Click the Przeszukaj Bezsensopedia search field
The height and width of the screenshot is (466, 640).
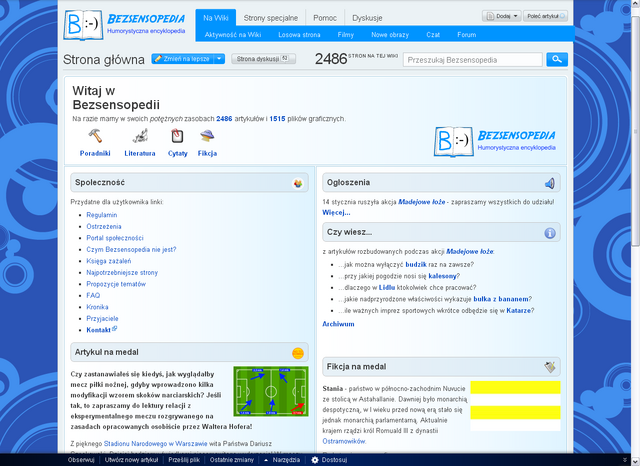pyautogui.click(x=473, y=60)
